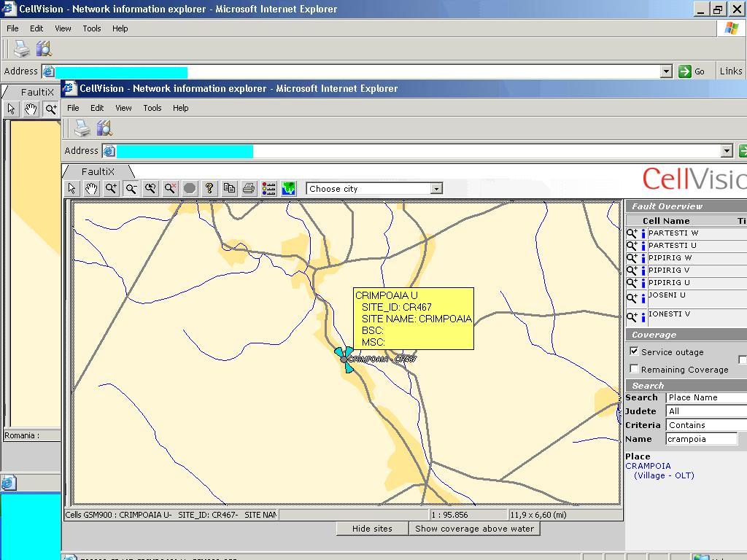
Task: Click the CRIMPOAIA cell site marker on map
Action: (344, 359)
